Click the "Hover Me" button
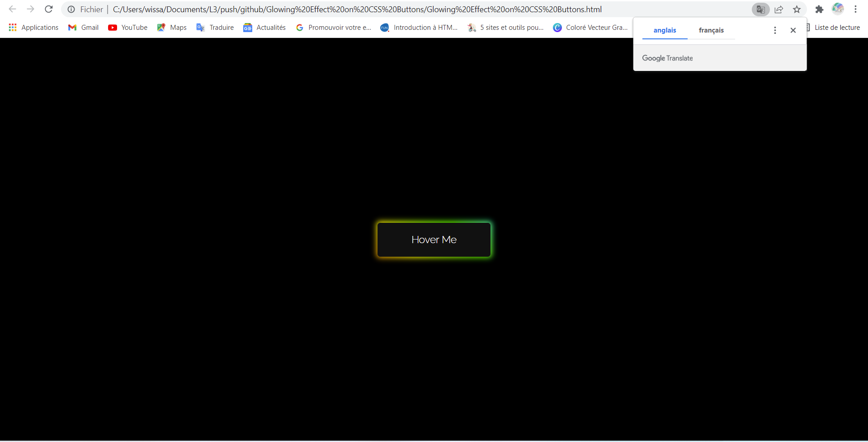The width and height of the screenshot is (868, 442). [x=434, y=240]
